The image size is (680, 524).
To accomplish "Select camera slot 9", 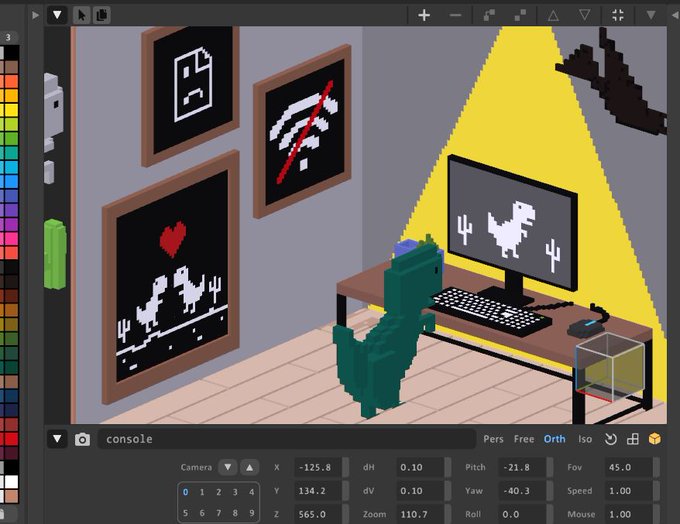I will (252, 513).
